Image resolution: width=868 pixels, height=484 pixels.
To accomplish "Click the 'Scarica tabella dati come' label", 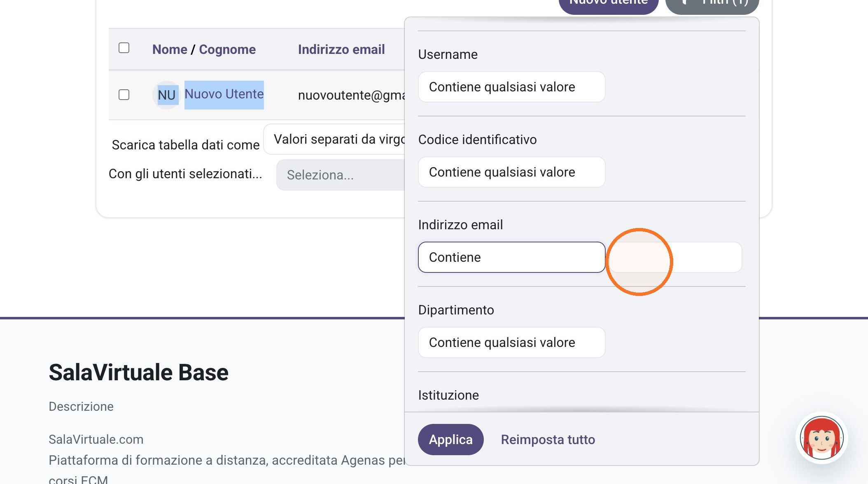I will (x=186, y=145).
